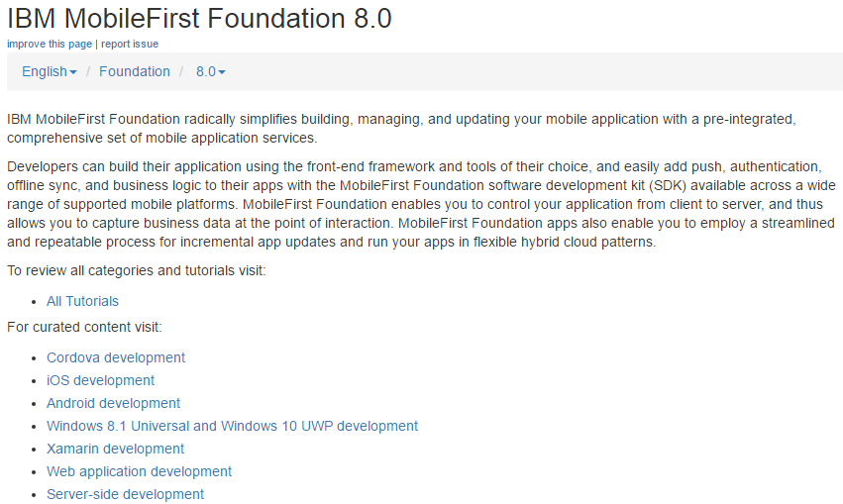Image resolution: width=843 pixels, height=504 pixels.
Task: Navigate to Android development
Action: coord(113,403)
